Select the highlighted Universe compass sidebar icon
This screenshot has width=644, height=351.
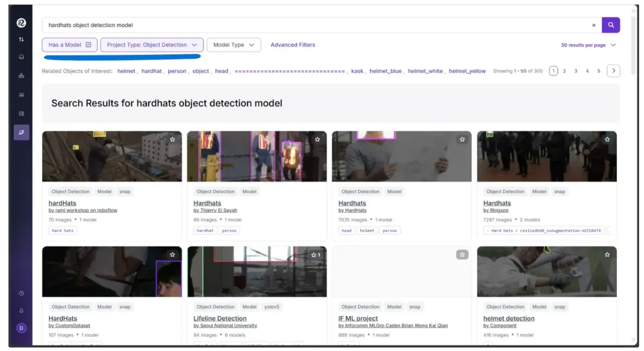pos(21,132)
